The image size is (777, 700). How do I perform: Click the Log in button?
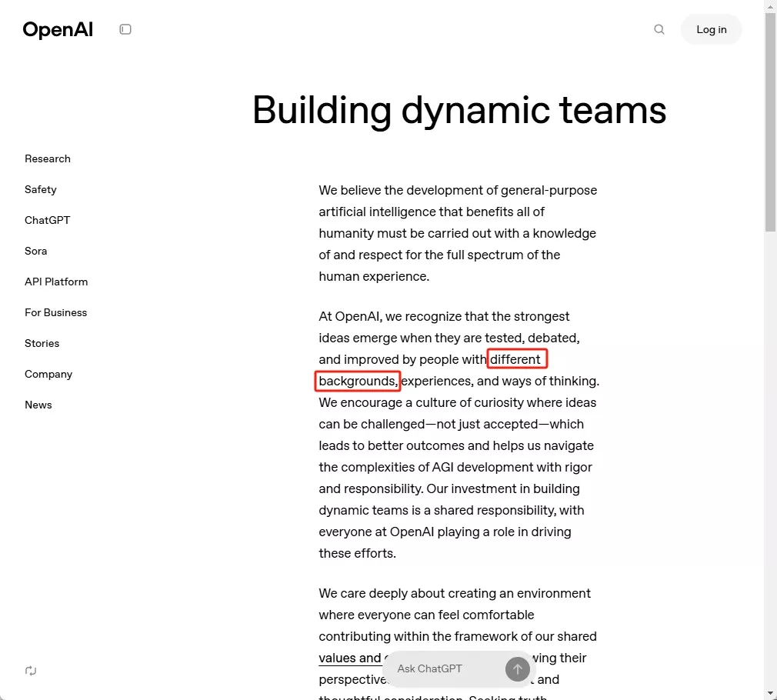(x=711, y=29)
